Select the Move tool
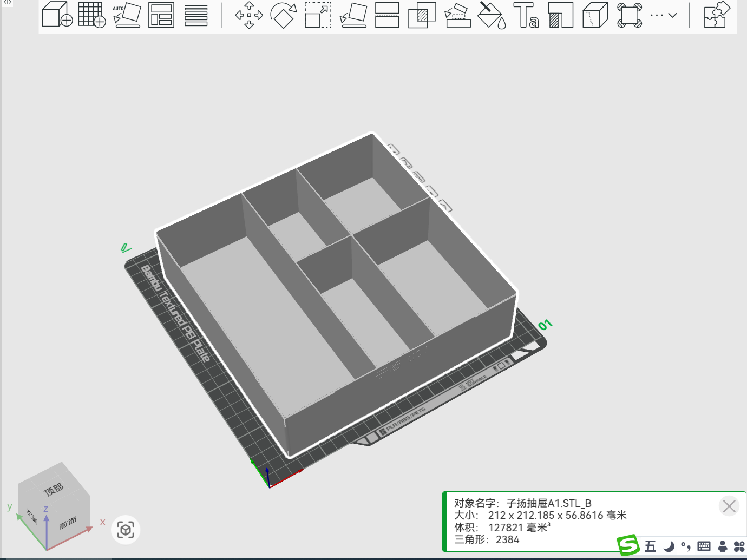This screenshot has height=560, width=747. (249, 15)
